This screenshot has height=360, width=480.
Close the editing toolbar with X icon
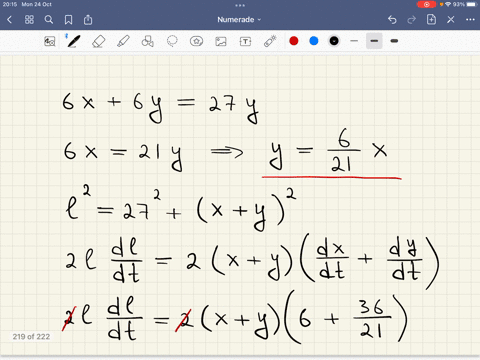tap(451, 20)
